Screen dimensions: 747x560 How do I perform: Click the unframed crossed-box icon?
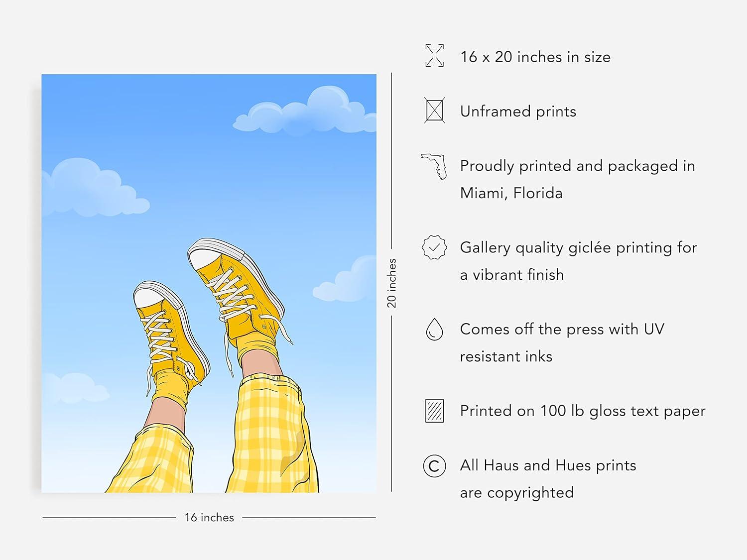434,110
